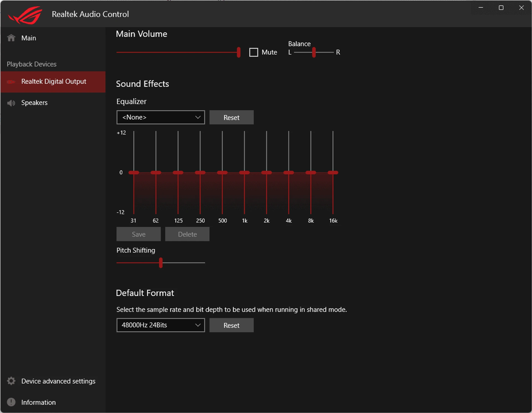Screen dimensions: 532x413
Task: Click the Main Volume slider handle
Action: coord(239,52)
